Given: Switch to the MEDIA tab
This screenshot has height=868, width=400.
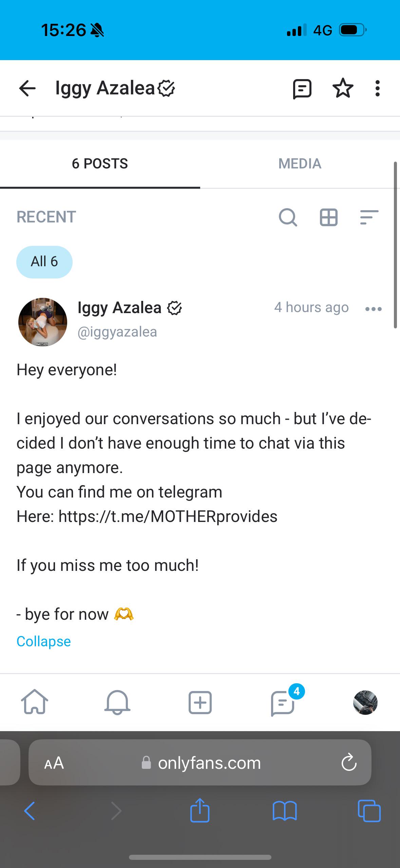Looking at the screenshot, I should point(300,164).
